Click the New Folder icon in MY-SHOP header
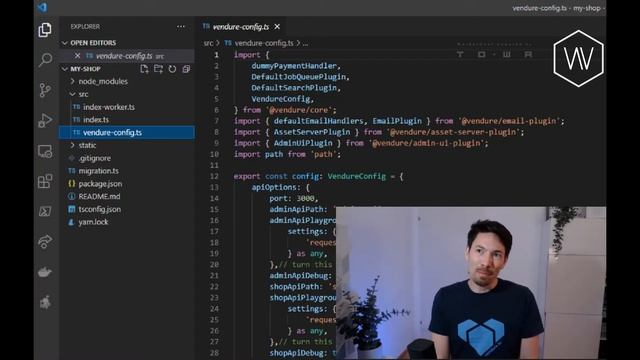640x360 pixels. click(158, 69)
